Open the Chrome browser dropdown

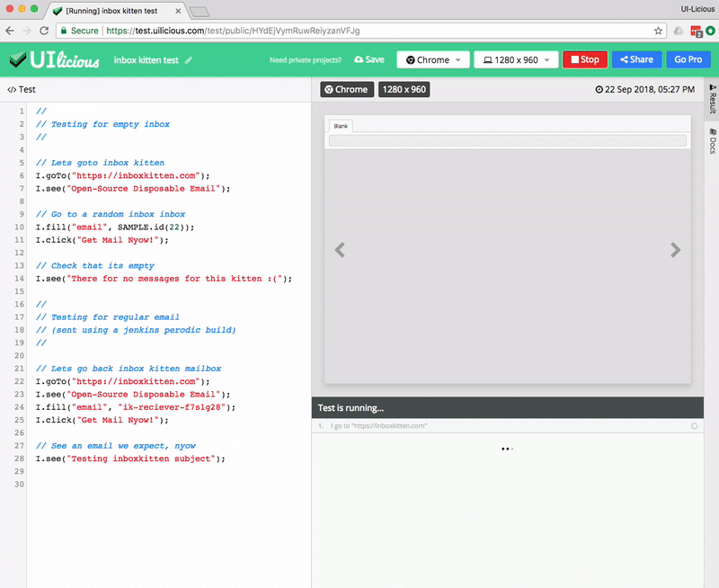click(x=433, y=59)
